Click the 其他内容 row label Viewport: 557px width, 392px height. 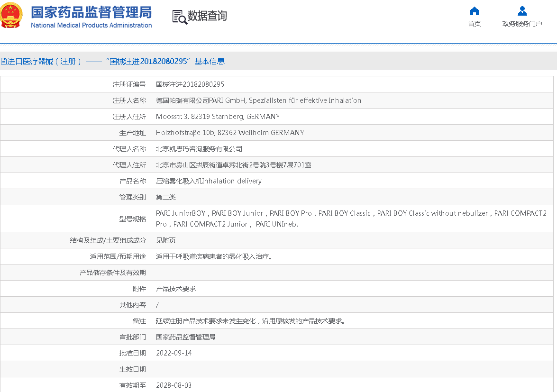coord(133,305)
